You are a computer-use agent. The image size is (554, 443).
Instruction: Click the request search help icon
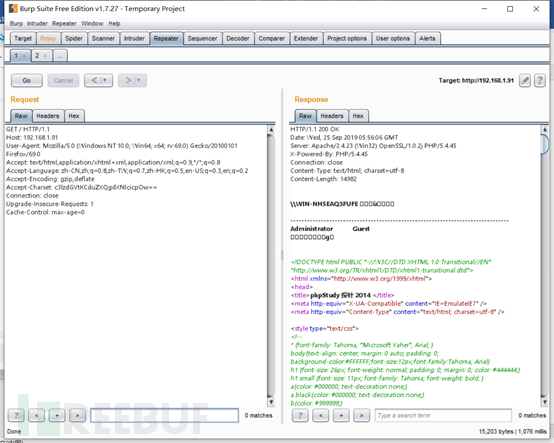point(16,415)
